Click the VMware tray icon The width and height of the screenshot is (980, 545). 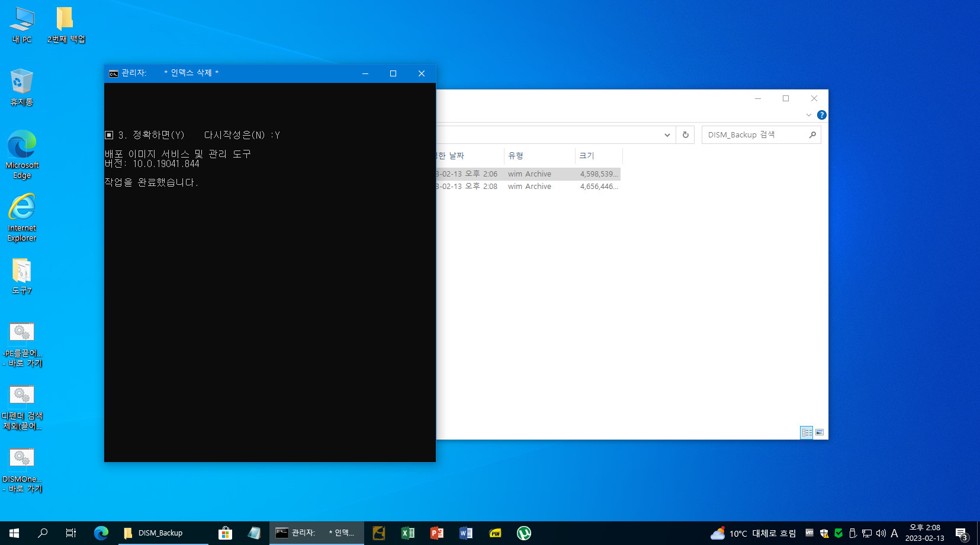(809, 533)
